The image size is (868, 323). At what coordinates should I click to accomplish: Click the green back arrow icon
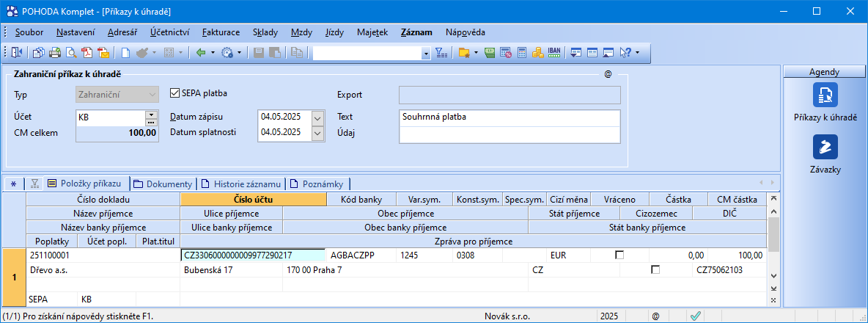(201, 53)
